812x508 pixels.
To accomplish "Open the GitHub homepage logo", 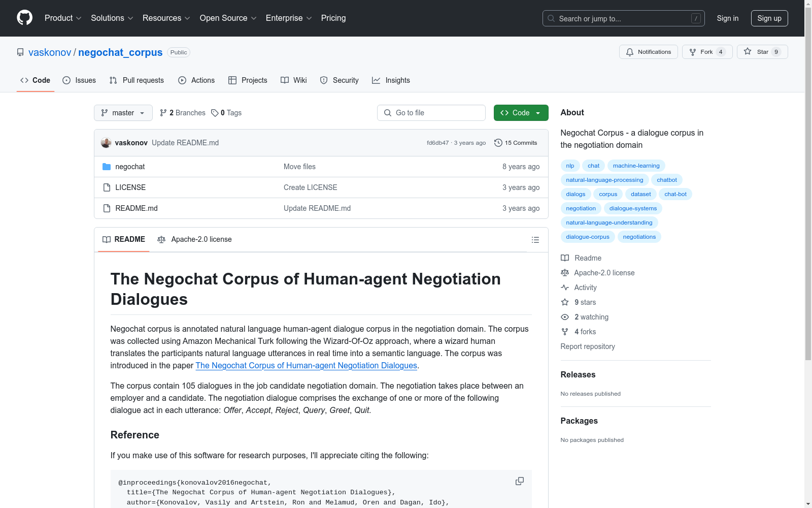I will pyautogui.click(x=24, y=18).
